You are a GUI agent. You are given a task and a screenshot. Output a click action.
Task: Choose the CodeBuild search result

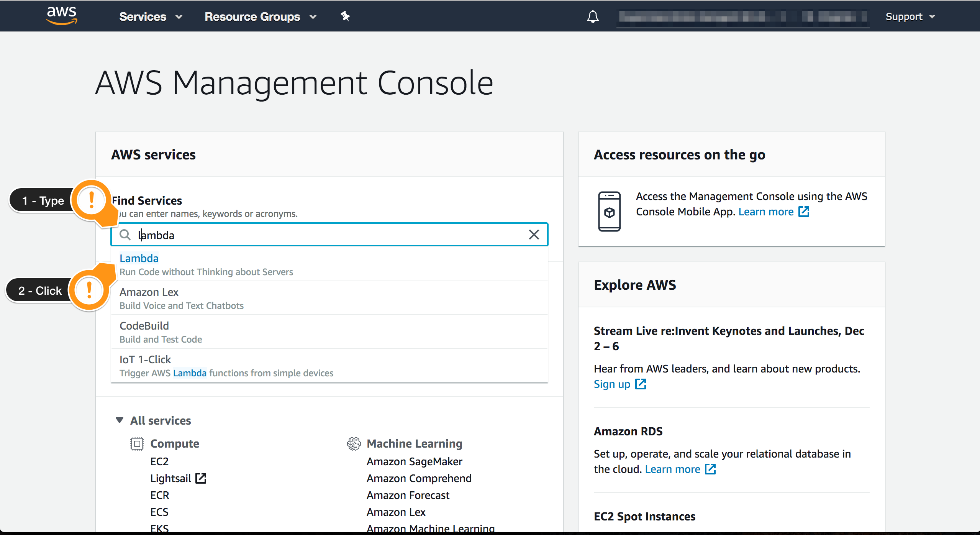coord(329,332)
